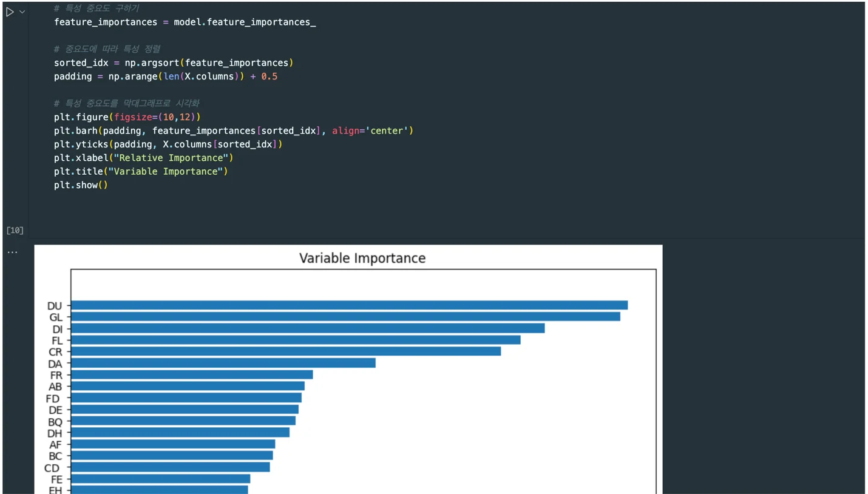The width and height of the screenshot is (868, 494).
Task: Click the plt.barh code line
Action: [234, 130]
